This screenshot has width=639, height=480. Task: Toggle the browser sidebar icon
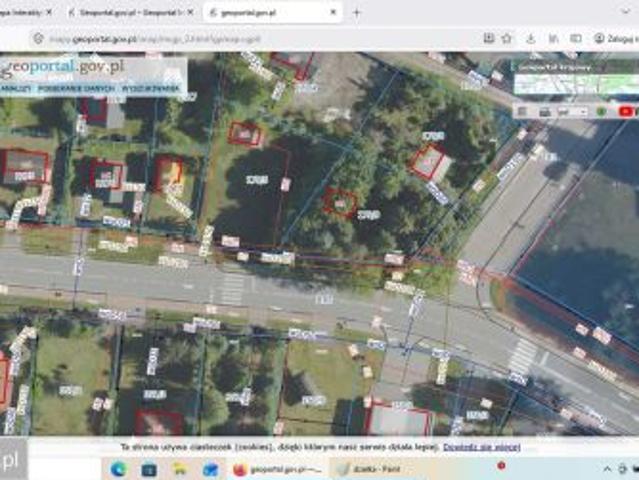click(x=575, y=39)
